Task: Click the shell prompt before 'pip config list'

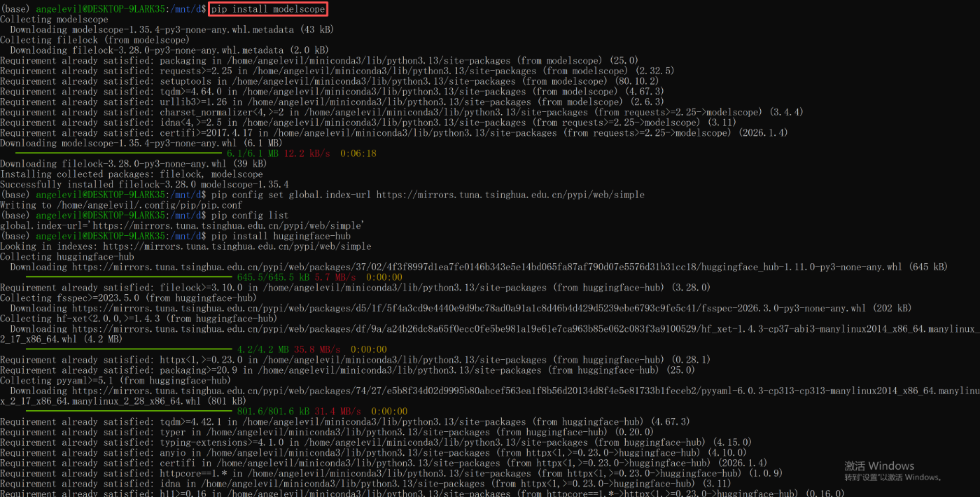Action: click(103, 216)
